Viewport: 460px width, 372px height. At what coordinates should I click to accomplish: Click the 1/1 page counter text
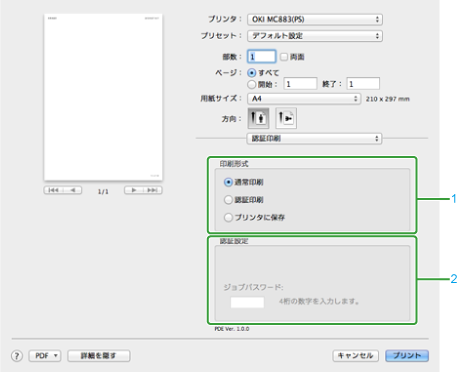pyautogui.click(x=103, y=192)
